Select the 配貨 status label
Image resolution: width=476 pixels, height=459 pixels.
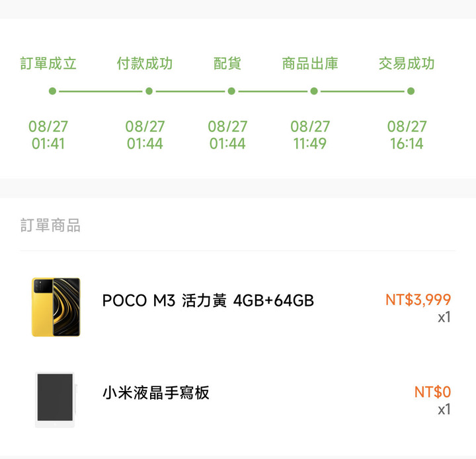[x=227, y=63]
